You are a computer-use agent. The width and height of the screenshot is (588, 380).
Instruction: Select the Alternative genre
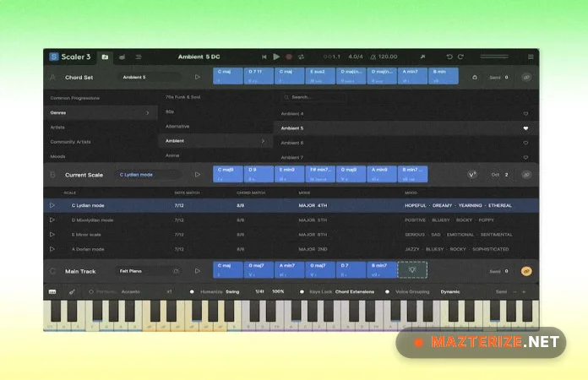(x=177, y=127)
